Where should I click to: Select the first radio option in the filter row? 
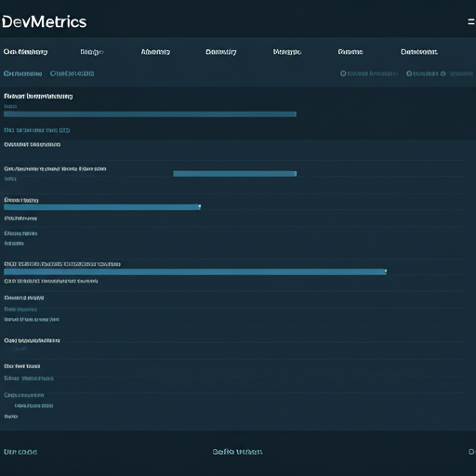(x=343, y=73)
